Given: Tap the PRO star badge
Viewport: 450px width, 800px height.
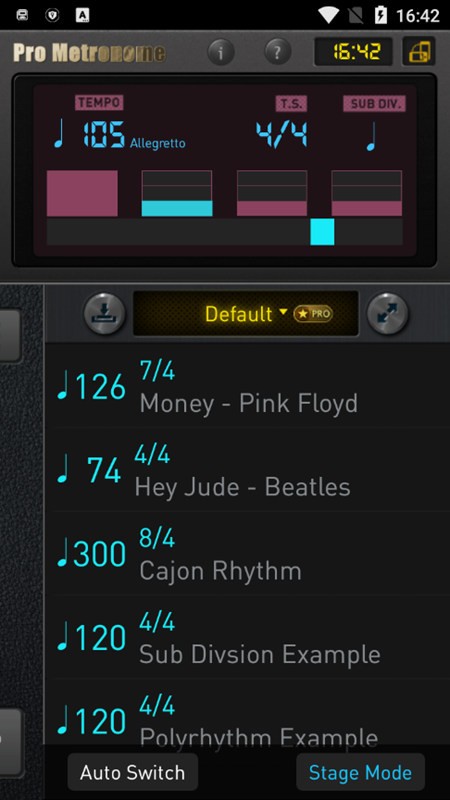Looking at the screenshot, I should 313,314.
